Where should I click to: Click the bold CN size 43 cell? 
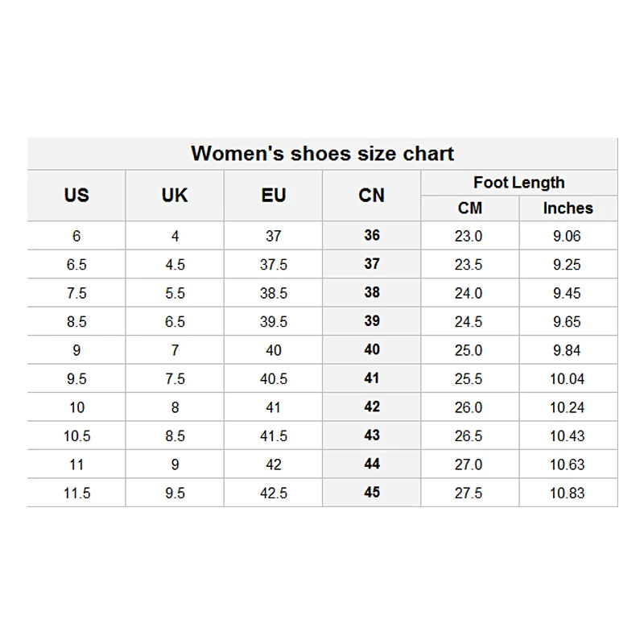[372, 436]
